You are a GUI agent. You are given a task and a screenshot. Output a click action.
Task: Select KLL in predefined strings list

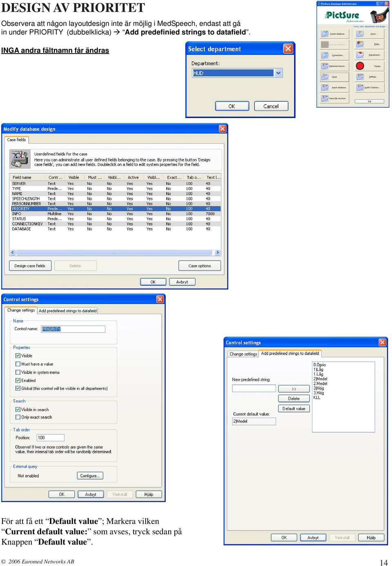[x=317, y=398]
